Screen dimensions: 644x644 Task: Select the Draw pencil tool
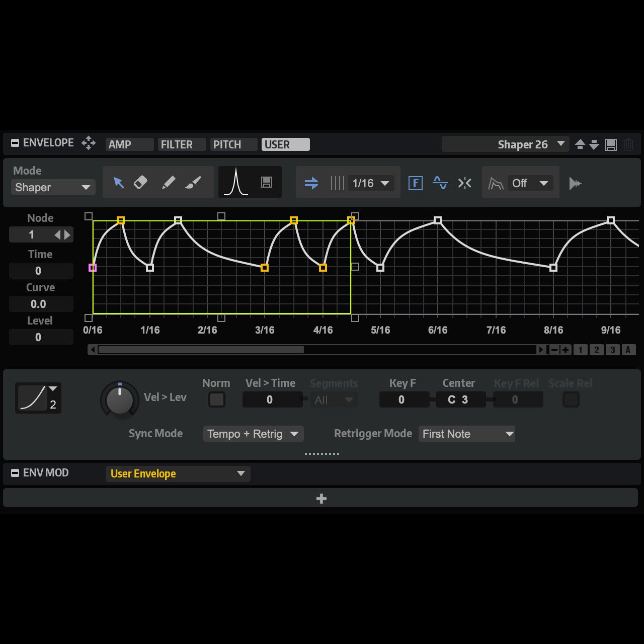[x=169, y=182]
